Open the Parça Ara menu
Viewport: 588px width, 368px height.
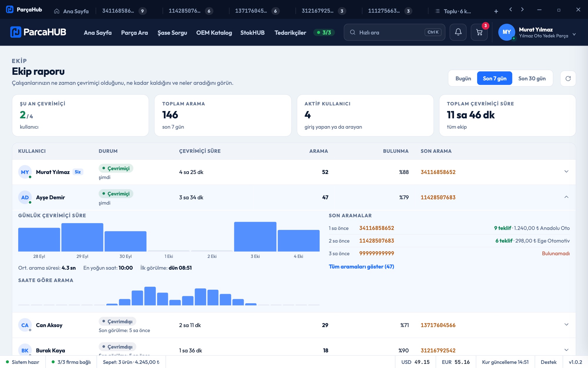click(134, 33)
